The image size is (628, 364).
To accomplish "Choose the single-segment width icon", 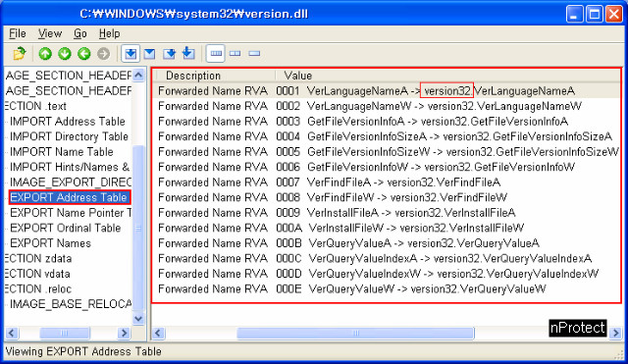I will click(254, 53).
